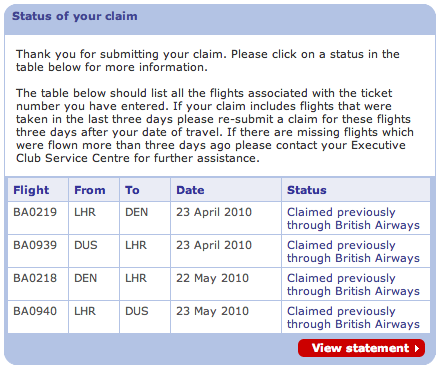
Task: Click the Status of your claim heading
Action: [x=75, y=16]
